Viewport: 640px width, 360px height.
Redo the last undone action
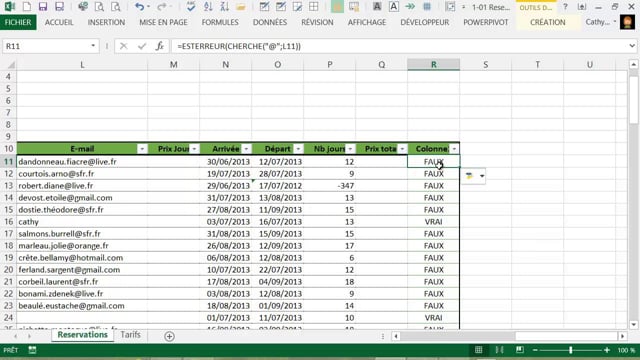(x=162, y=7)
